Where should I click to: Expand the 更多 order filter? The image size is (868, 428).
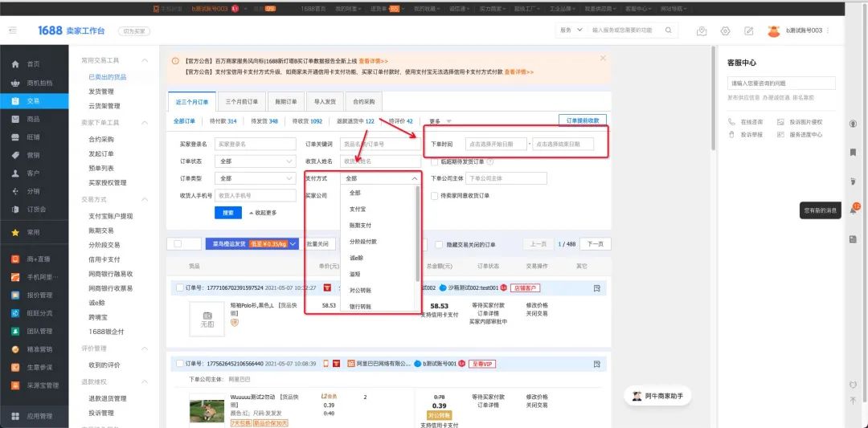click(x=440, y=121)
